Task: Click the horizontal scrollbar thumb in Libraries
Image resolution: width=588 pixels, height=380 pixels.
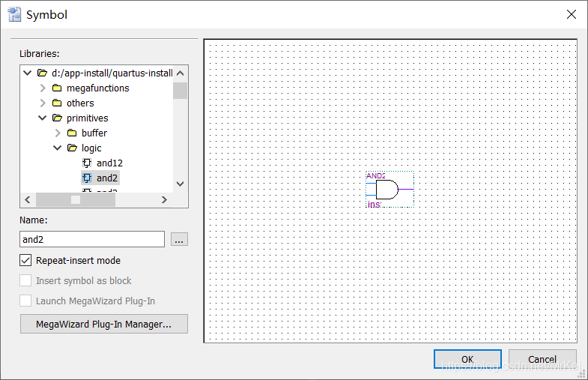Action: coord(76,200)
